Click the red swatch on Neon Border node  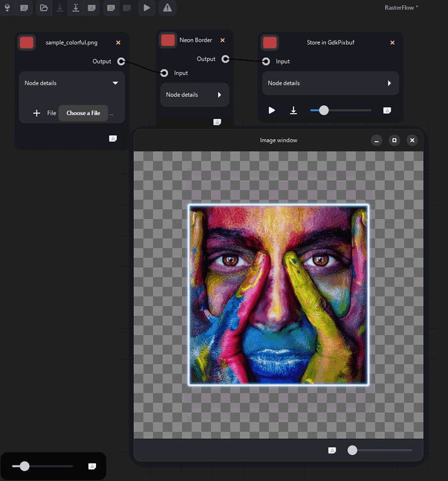[x=168, y=40]
